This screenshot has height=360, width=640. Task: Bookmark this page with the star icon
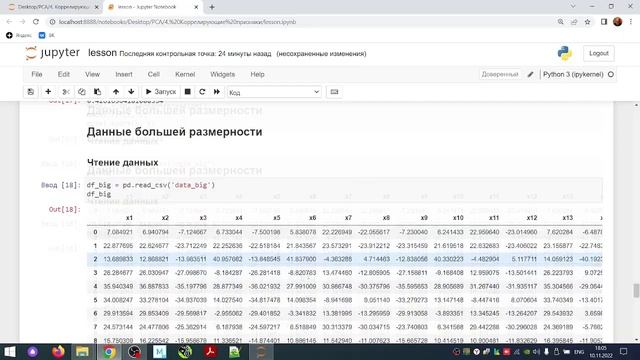click(587, 22)
